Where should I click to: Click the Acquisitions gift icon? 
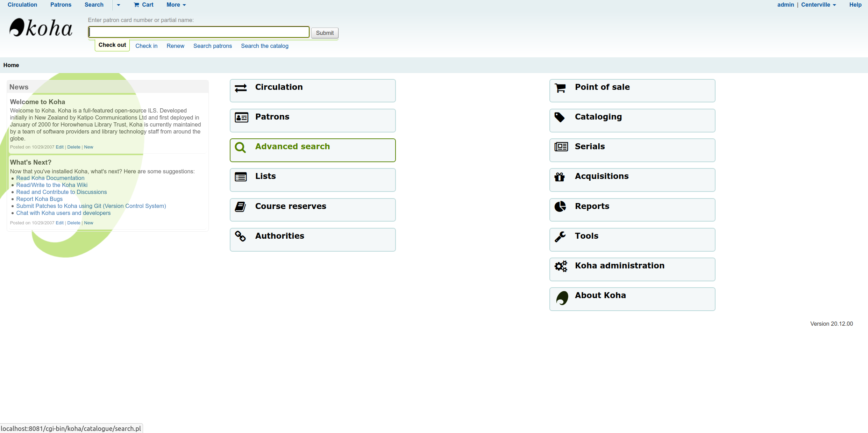click(560, 177)
